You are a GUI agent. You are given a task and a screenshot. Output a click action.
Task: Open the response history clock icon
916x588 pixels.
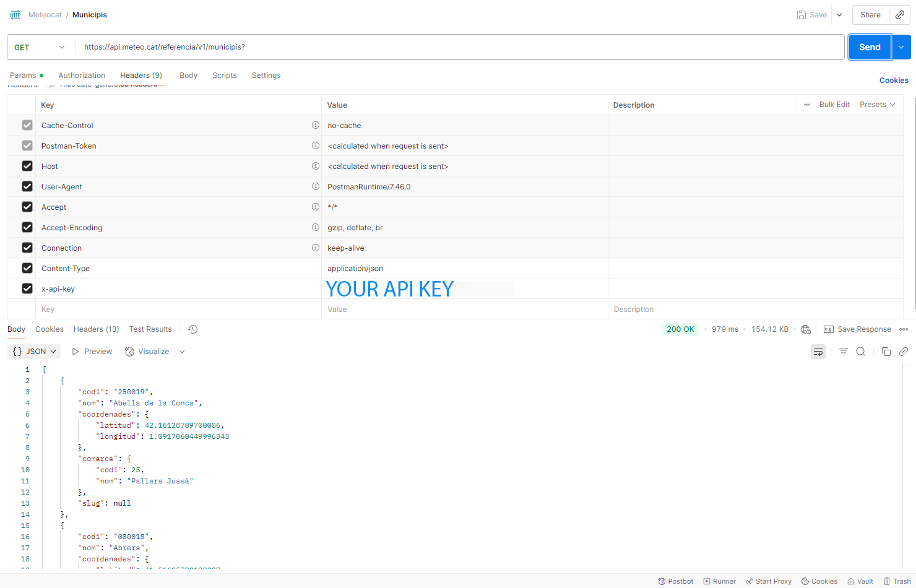(193, 329)
